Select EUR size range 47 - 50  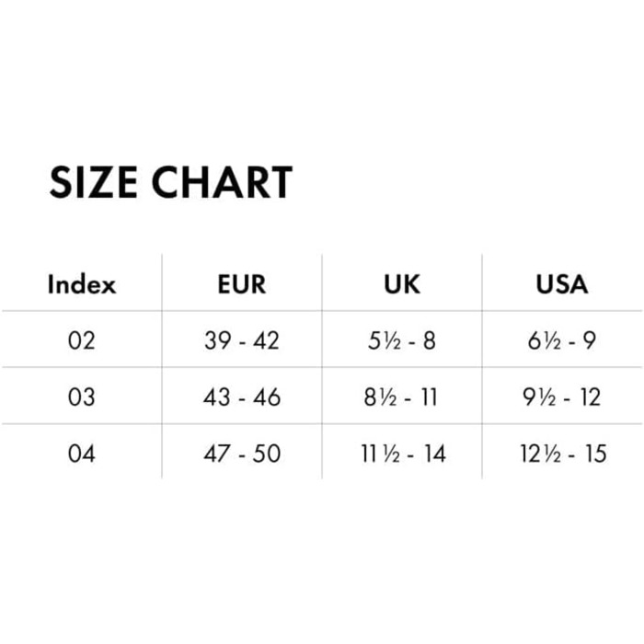point(242,454)
